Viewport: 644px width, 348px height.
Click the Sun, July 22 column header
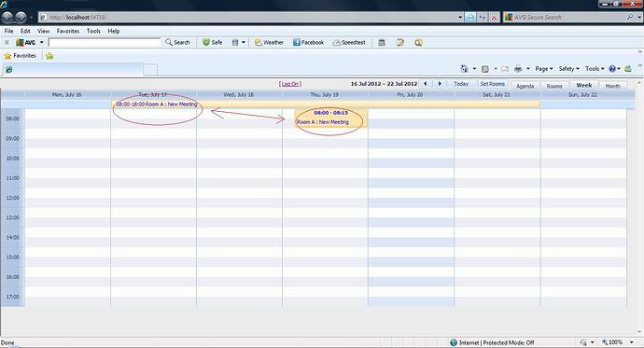point(582,94)
